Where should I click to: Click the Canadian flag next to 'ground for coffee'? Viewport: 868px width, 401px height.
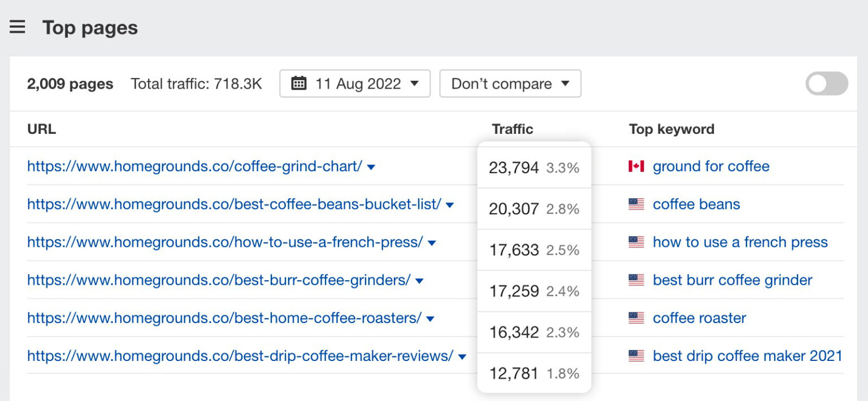click(x=637, y=166)
